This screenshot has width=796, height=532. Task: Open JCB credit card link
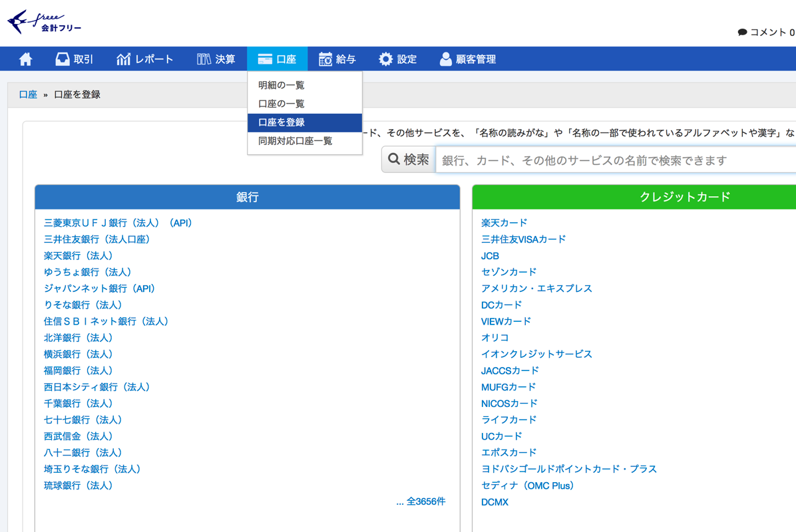coord(490,256)
